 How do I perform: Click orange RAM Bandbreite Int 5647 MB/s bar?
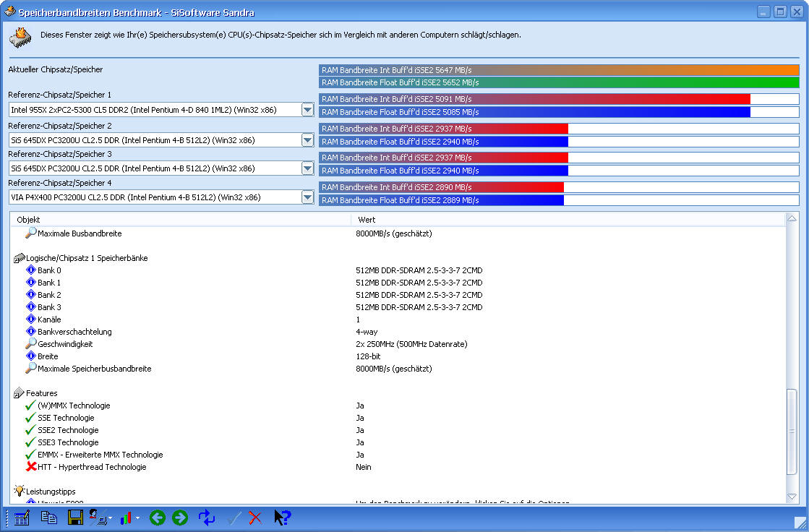click(x=559, y=70)
